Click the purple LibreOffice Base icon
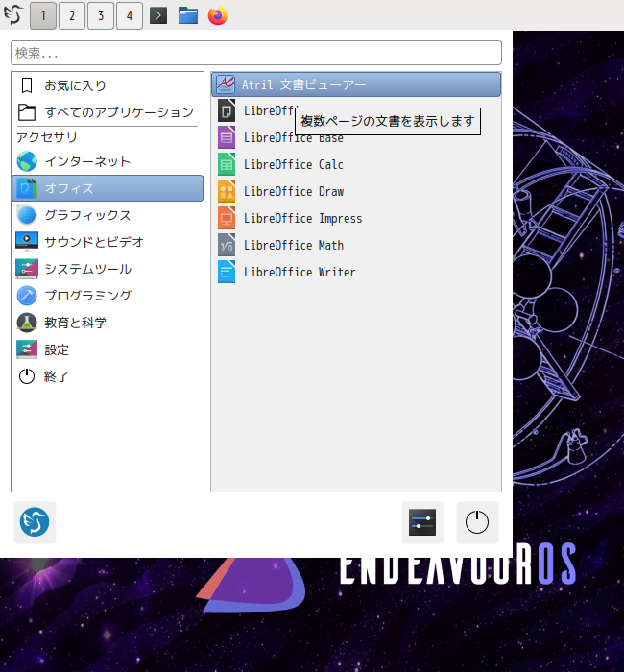This screenshot has height=672, width=624. point(227,137)
